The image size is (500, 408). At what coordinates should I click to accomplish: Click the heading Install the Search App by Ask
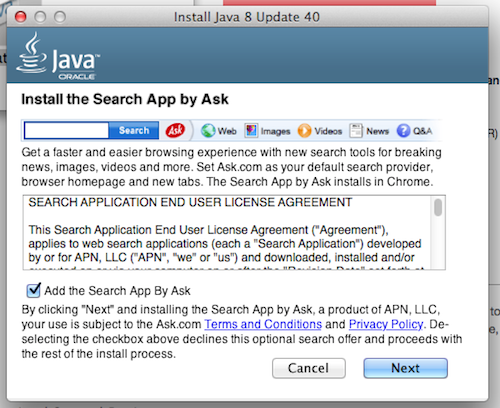coord(125,99)
